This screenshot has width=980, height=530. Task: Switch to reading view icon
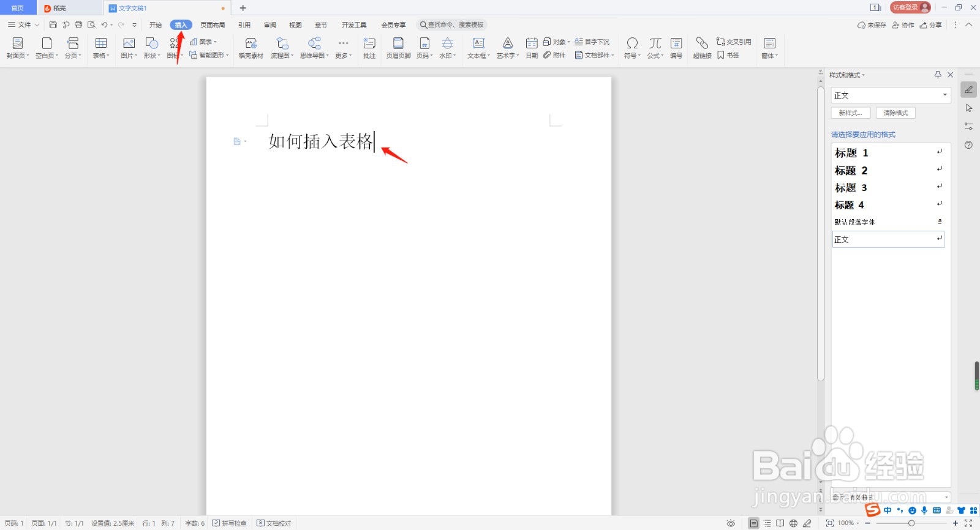pos(780,523)
